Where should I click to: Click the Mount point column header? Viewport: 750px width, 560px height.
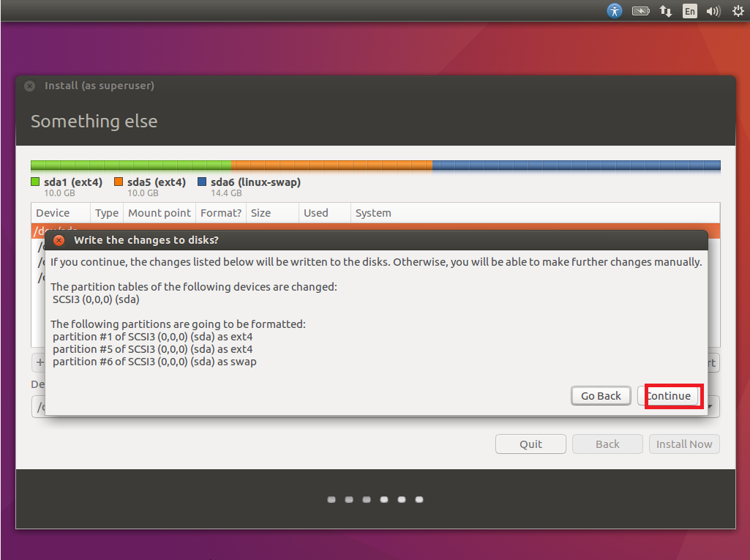point(159,213)
